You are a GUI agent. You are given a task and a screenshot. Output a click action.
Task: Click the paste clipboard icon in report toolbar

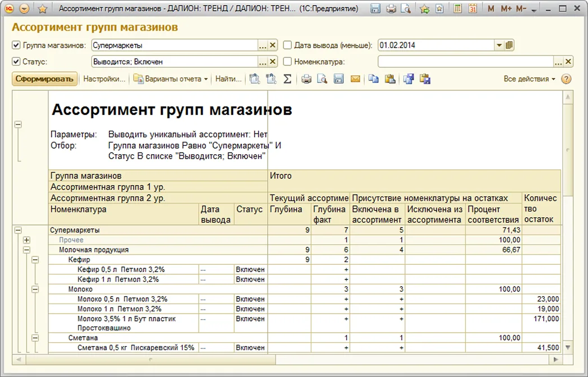tap(390, 79)
